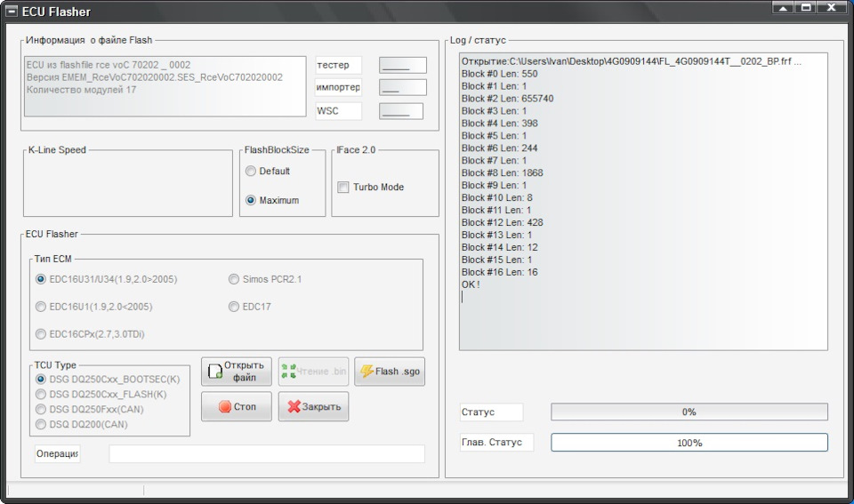
Task: Click the 'OK !' log line
Action: click(x=471, y=284)
